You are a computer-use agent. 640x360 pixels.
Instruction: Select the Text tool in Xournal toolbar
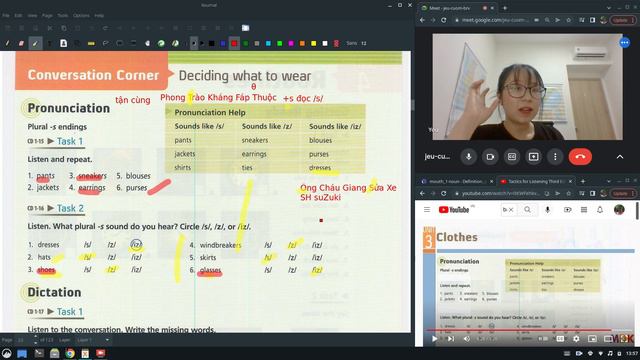(x=49, y=43)
